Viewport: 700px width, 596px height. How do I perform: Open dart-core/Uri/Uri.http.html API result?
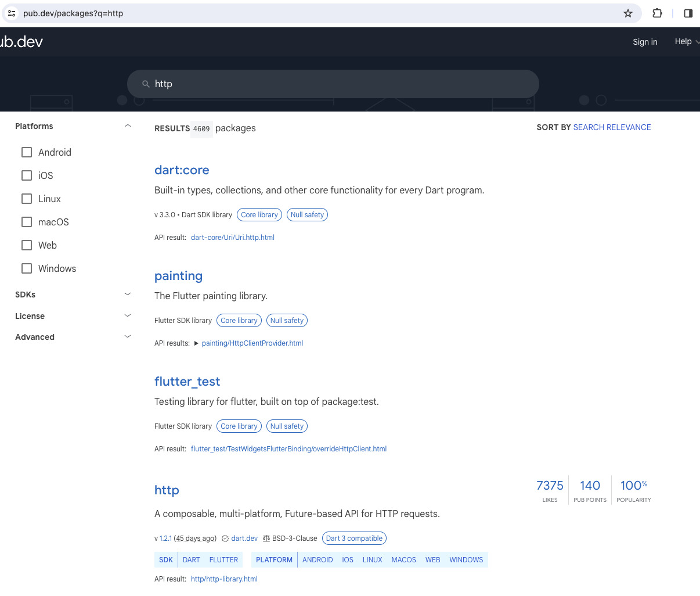(233, 238)
